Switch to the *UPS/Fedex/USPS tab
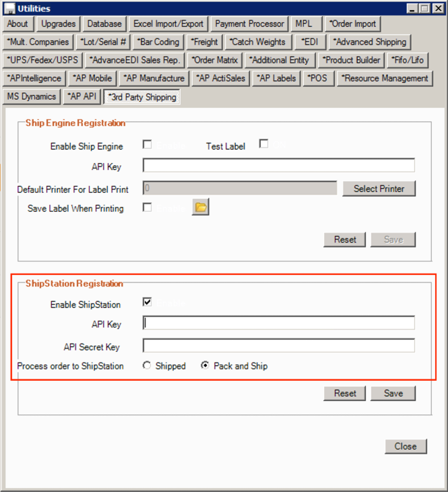The height and width of the screenshot is (492, 448). pos(43,60)
